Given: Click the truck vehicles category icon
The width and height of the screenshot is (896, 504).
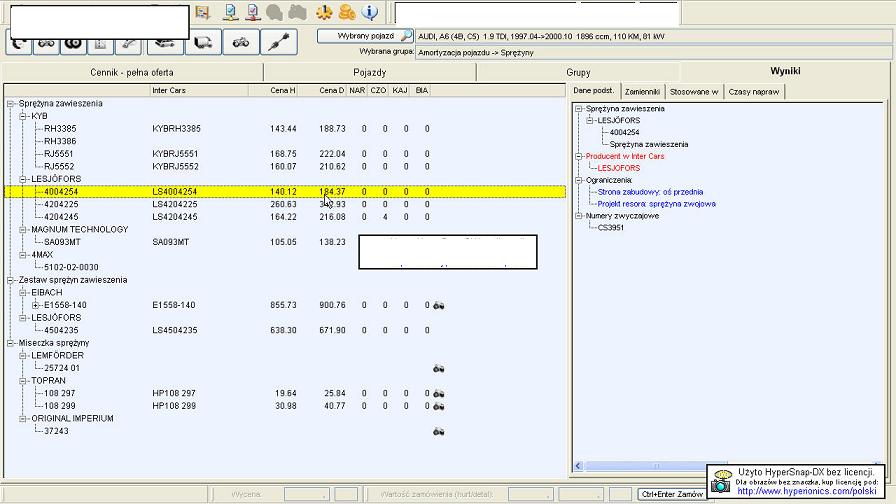Looking at the screenshot, I should click(203, 43).
